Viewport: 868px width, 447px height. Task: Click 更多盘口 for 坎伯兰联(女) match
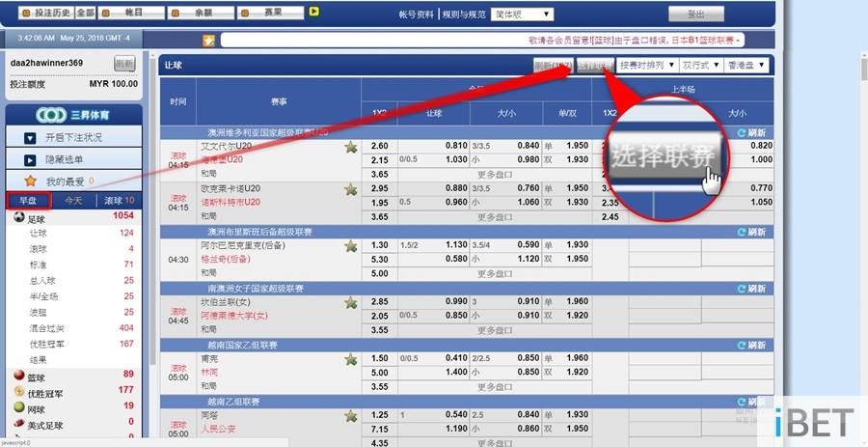pos(495,330)
